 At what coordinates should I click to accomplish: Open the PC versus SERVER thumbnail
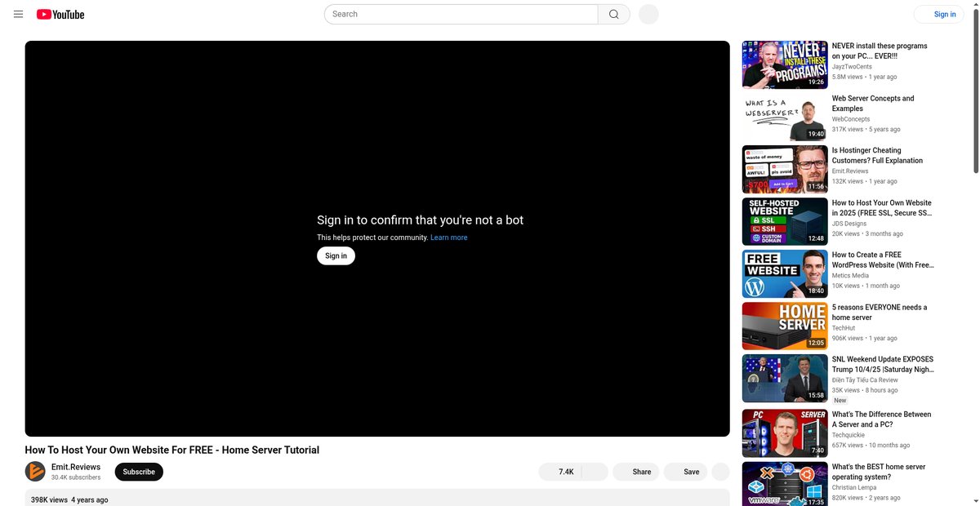(785, 433)
